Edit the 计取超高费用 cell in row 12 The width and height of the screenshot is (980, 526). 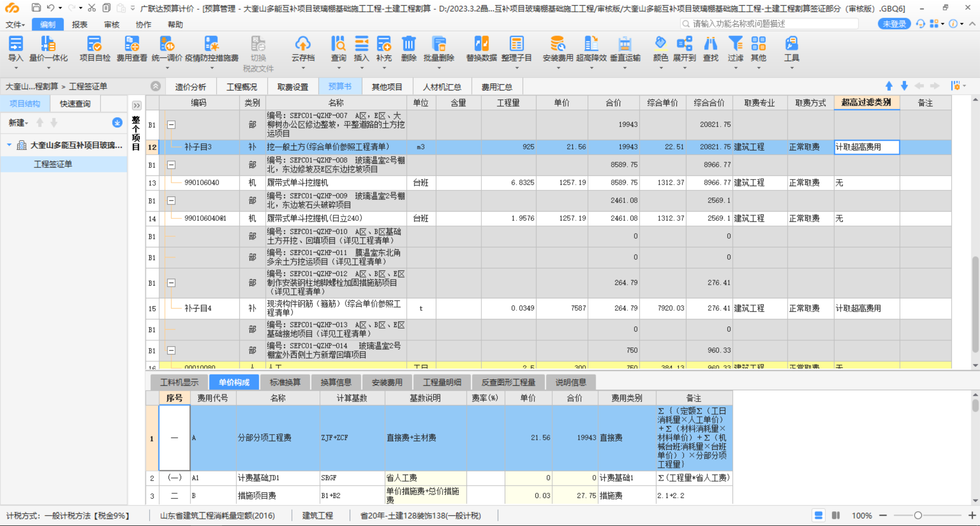(867, 147)
